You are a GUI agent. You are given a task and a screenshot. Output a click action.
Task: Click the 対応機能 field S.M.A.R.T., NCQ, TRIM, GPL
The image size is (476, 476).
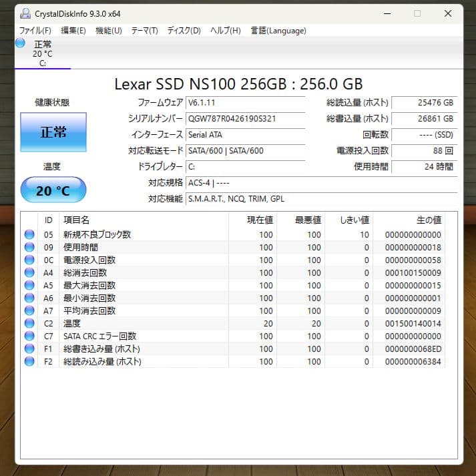pos(322,199)
